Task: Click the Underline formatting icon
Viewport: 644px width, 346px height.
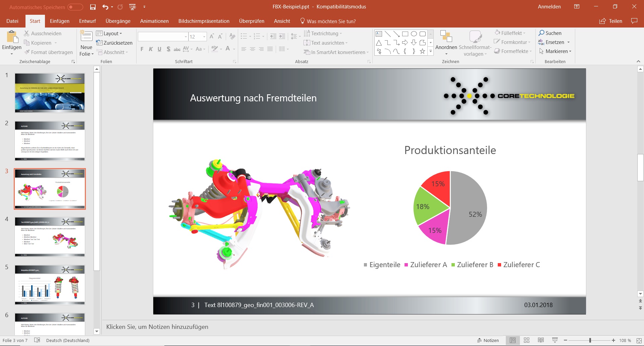Action: point(159,49)
